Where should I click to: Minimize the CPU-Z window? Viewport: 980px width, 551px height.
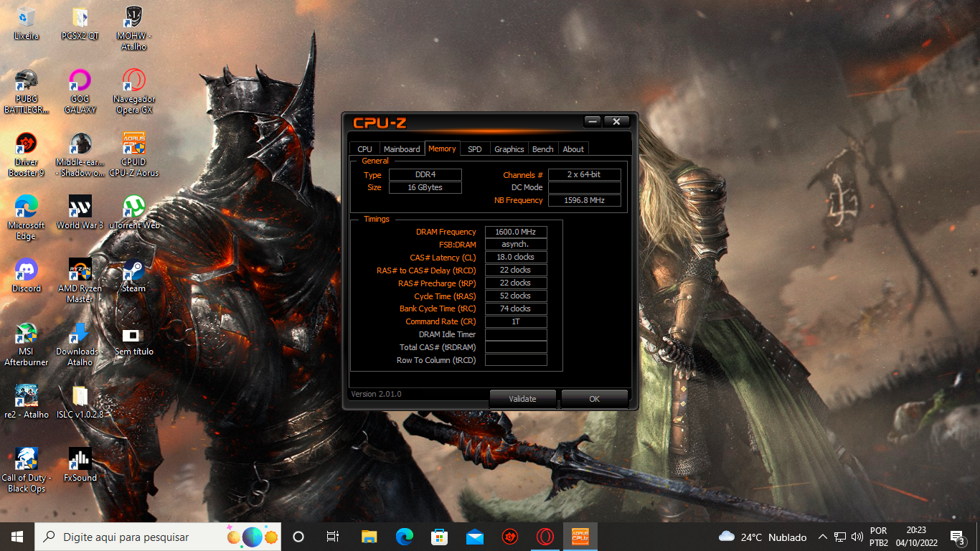593,121
